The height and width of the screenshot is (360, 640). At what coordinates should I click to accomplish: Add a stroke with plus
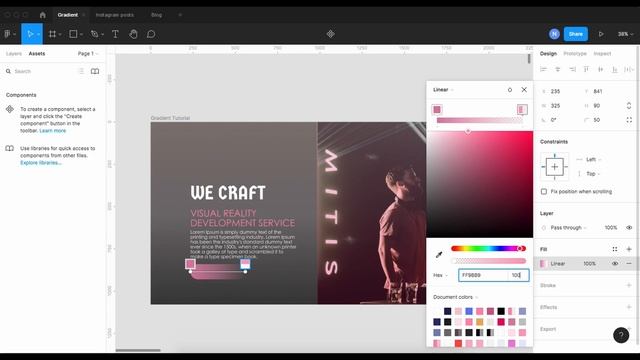pos(629,285)
